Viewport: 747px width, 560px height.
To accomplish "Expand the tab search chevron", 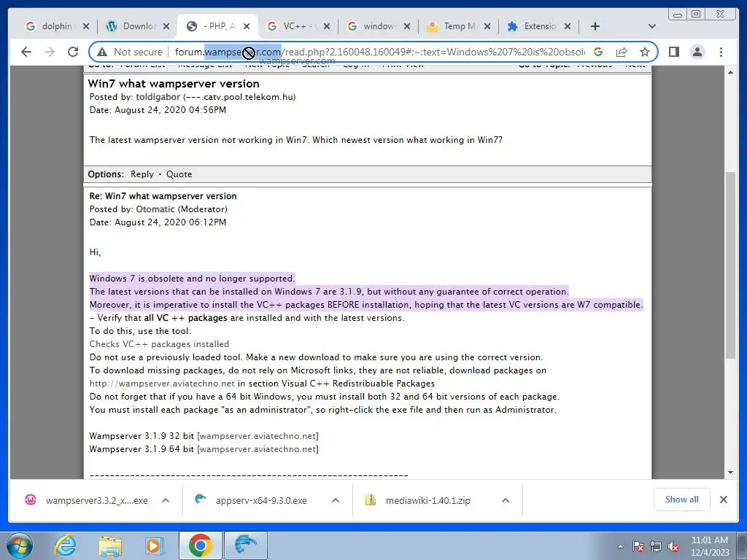I will [x=652, y=26].
